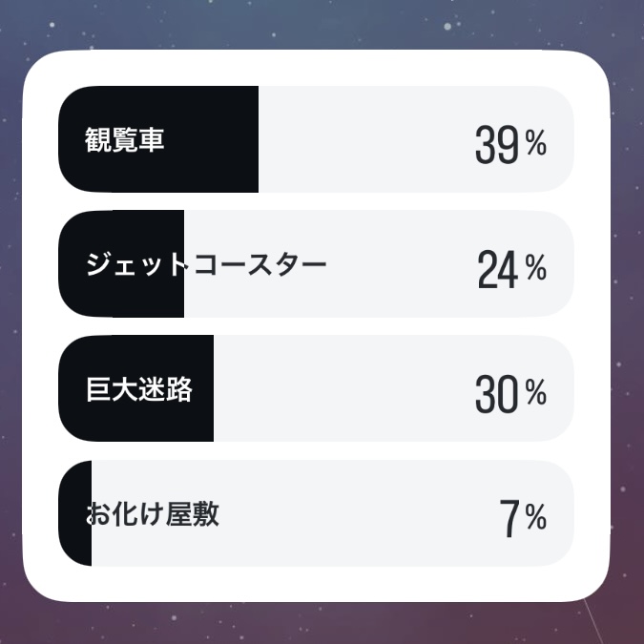
Task: Click the 39% result text
Action: pyautogui.click(x=510, y=145)
